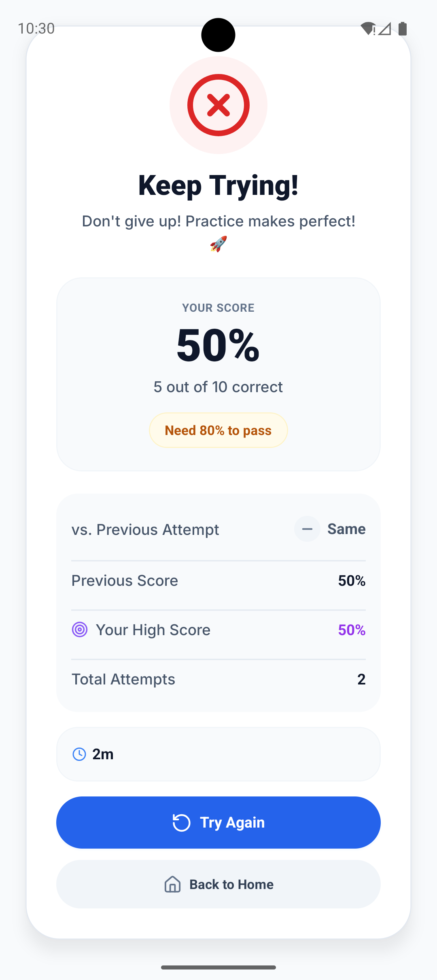Viewport: 437px width, 980px height.
Task: Toggle the Same comparison indicator
Action: tap(330, 529)
